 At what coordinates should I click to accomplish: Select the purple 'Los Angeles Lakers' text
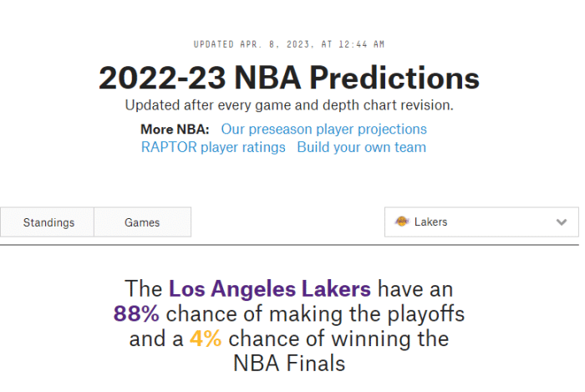tap(270, 289)
